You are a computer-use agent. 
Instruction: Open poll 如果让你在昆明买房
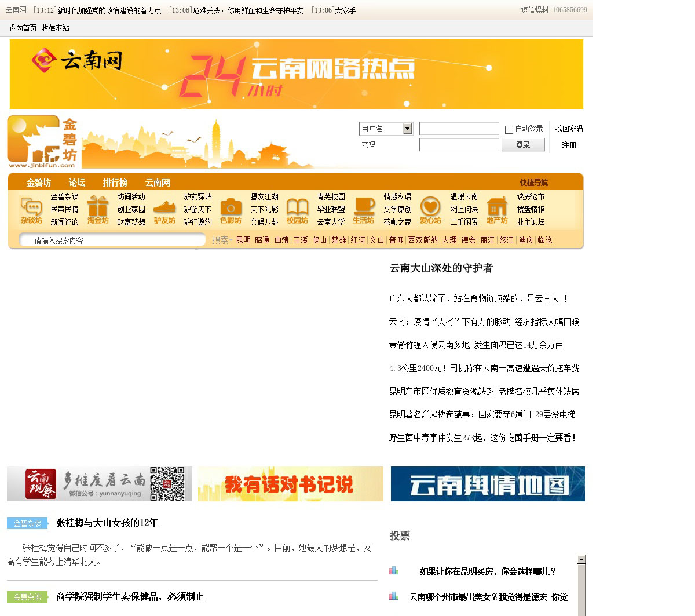click(x=488, y=571)
